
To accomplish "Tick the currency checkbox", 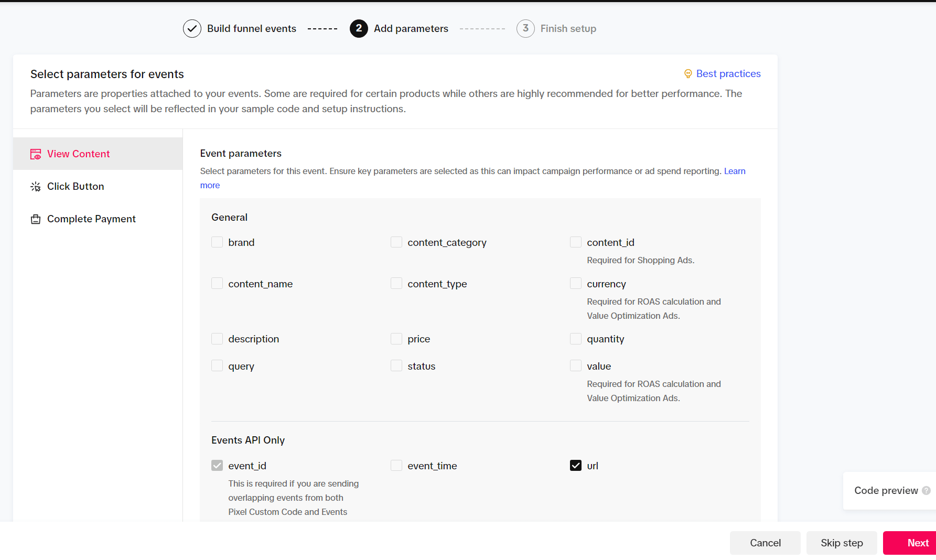I will tap(576, 284).
